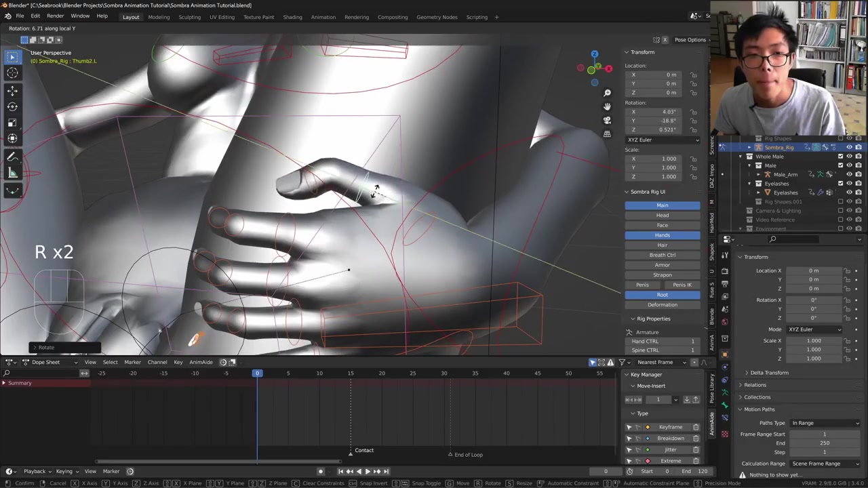Click trash icon next to Breakdown type
Viewport: 868px width, 488px height.
click(x=696, y=439)
